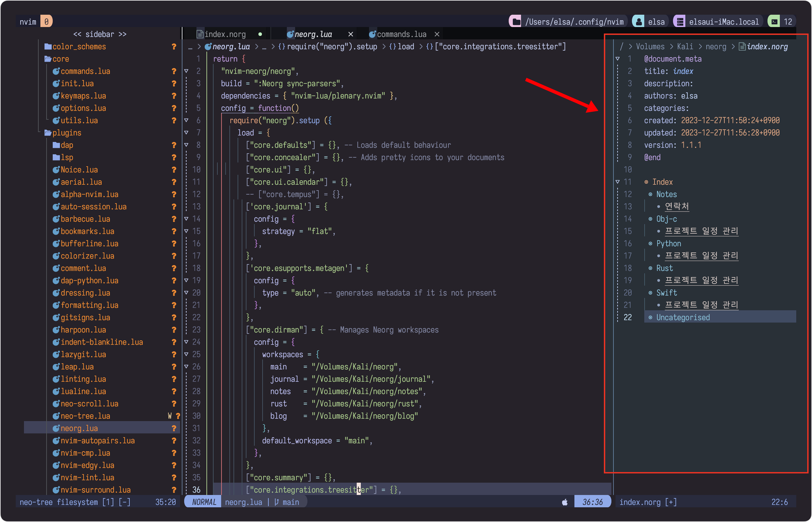Click the Lua icon beside commands.lua in the sidebar
The image size is (812, 522).
56,71
